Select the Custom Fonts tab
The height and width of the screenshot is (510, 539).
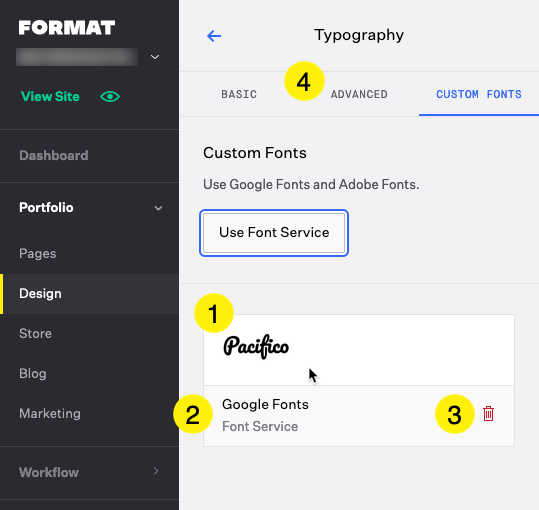click(x=478, y=94)
